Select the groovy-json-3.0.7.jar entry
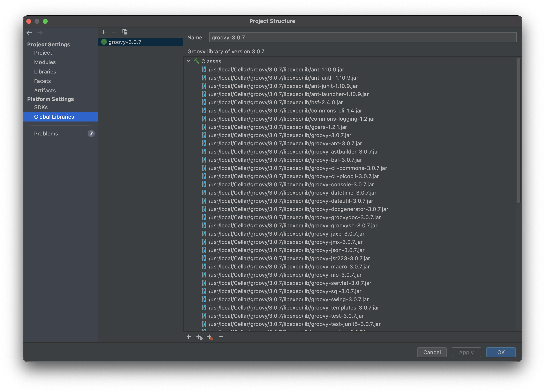Screen dimensions: 545x392 [286, 250]
